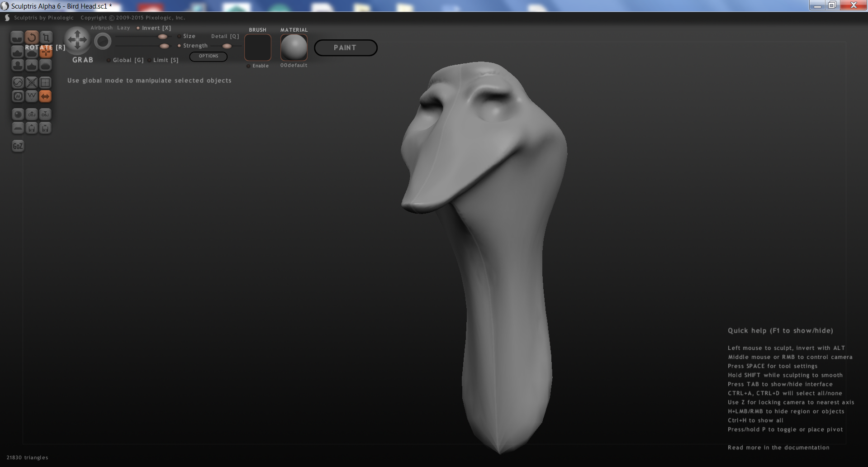Click the GRAB tool name label
868x467 pixels.
pyautogui.click(x=83, y=60)
